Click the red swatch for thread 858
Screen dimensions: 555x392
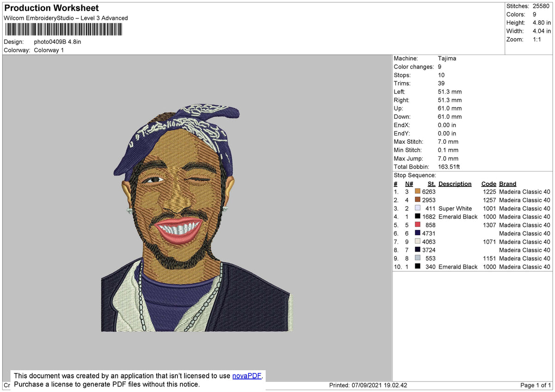(x=418, y=225)
